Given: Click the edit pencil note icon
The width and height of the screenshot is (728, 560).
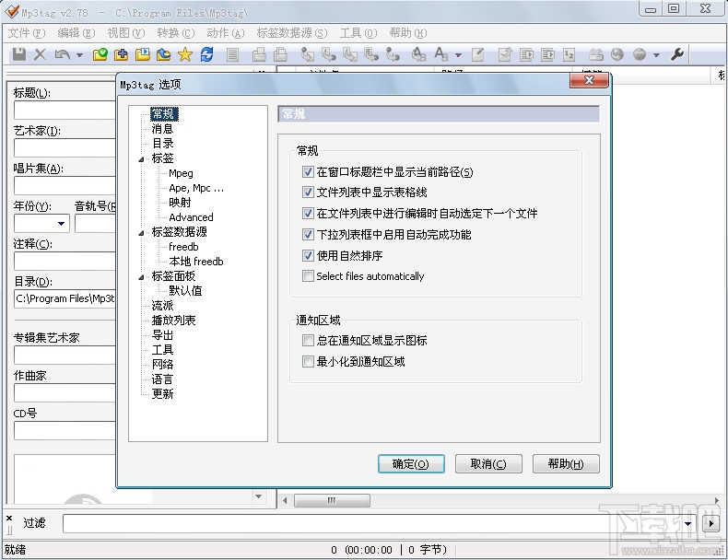Looking at the screenshot, I should coord(477,54).
